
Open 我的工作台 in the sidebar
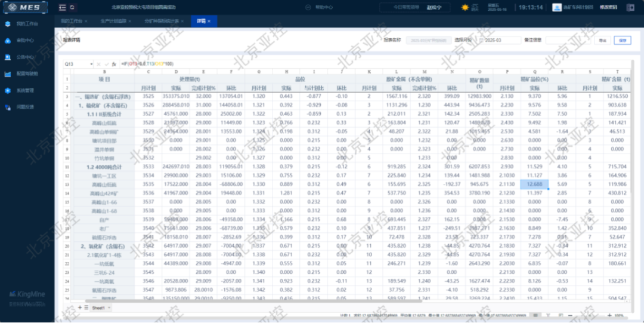[27, 24]
